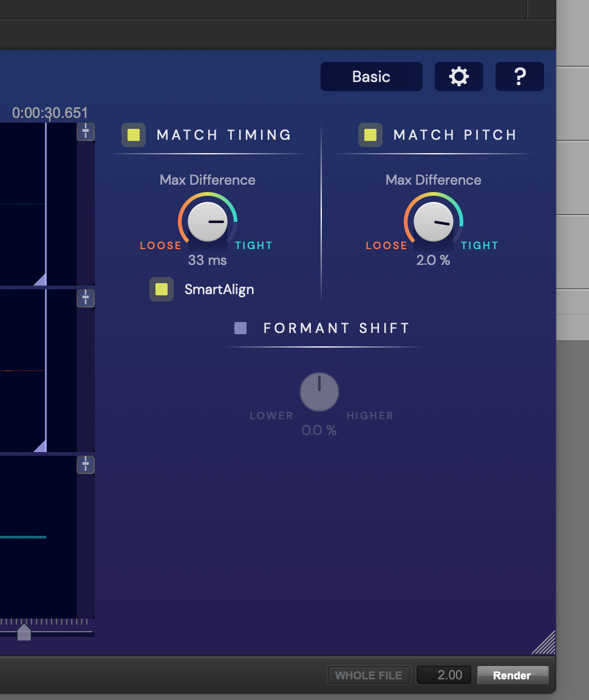Viewport: 589px width, 700px height.
Task: Disable the Match Pitch checkbox
Action: point(370,135)
